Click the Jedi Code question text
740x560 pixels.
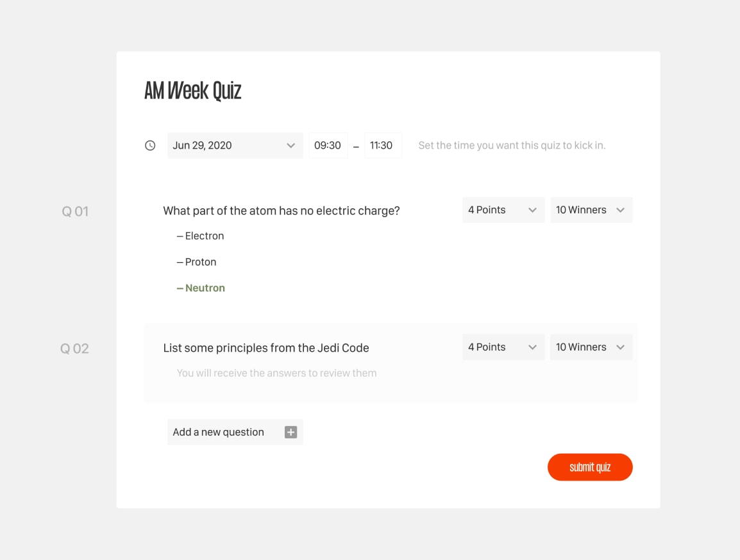266,349
